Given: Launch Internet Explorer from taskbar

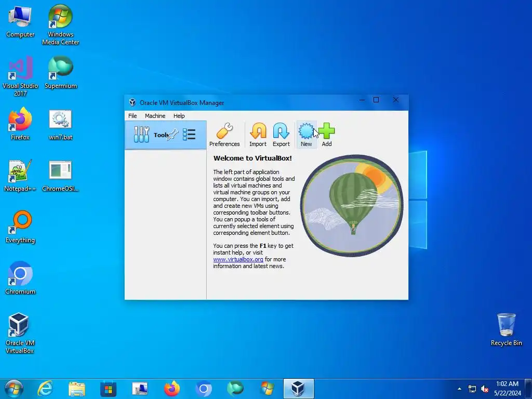Looking at the screenshot, I should coord(45,389).
